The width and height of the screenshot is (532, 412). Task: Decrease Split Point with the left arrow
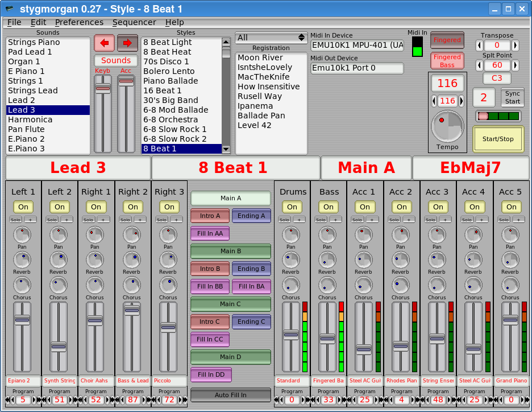click(x=479, y=65)
